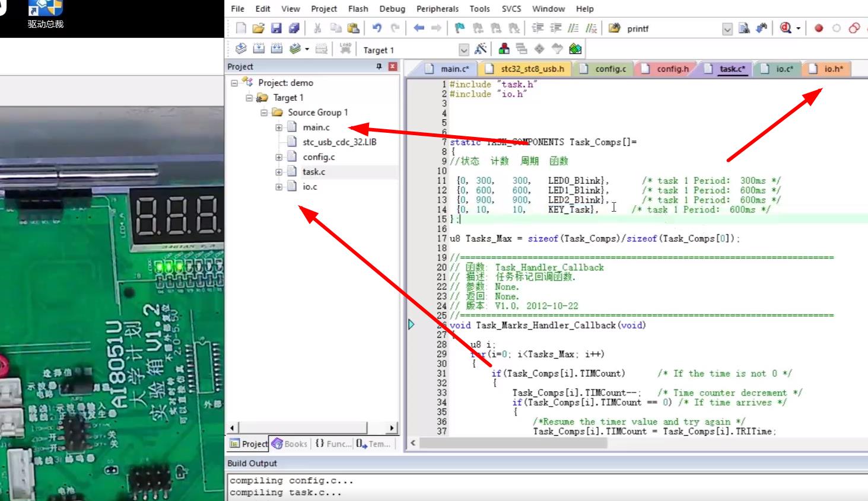Expand io.c in project tree
Viewport: 868px width, 501px height.
point(279,187)
